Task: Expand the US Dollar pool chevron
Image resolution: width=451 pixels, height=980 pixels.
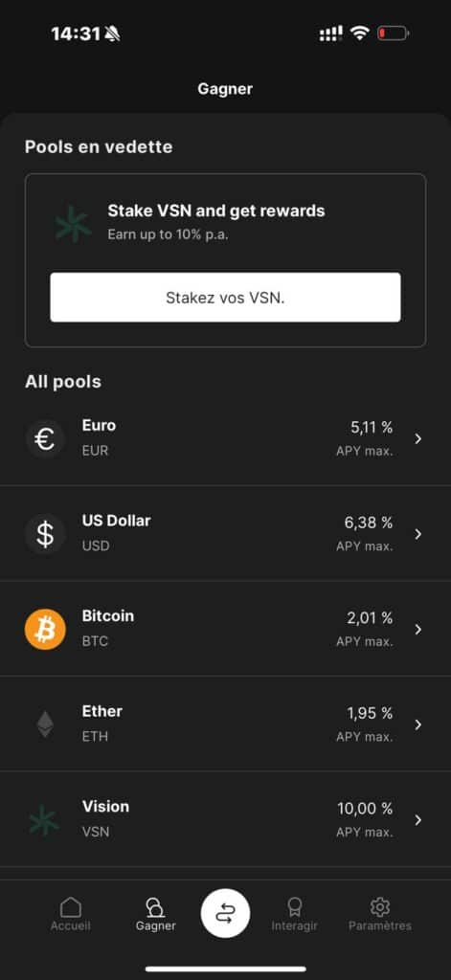Action: [x=418, y=534]
